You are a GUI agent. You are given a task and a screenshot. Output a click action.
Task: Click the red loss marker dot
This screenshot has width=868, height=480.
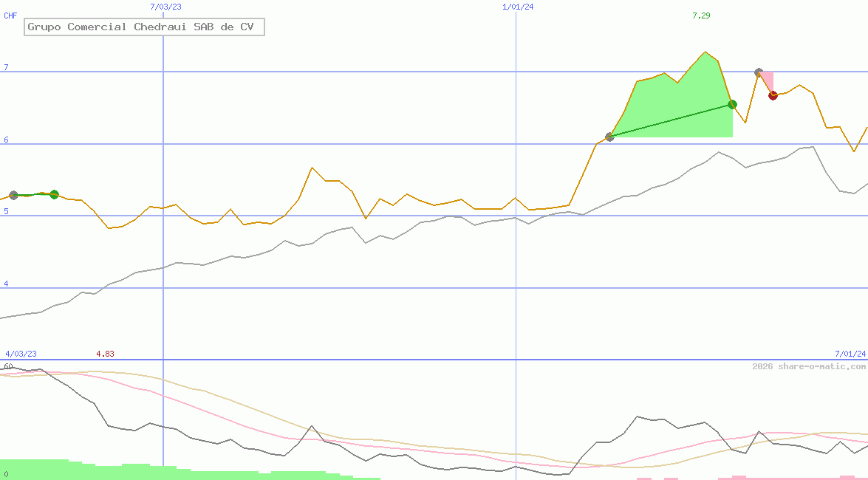click(773, 95)
